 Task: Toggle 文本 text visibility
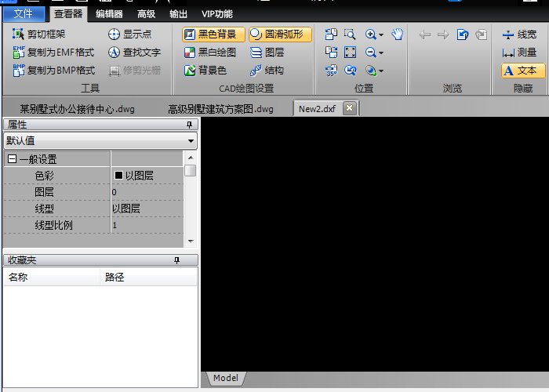pyautogui.click(x=523, y=71)
